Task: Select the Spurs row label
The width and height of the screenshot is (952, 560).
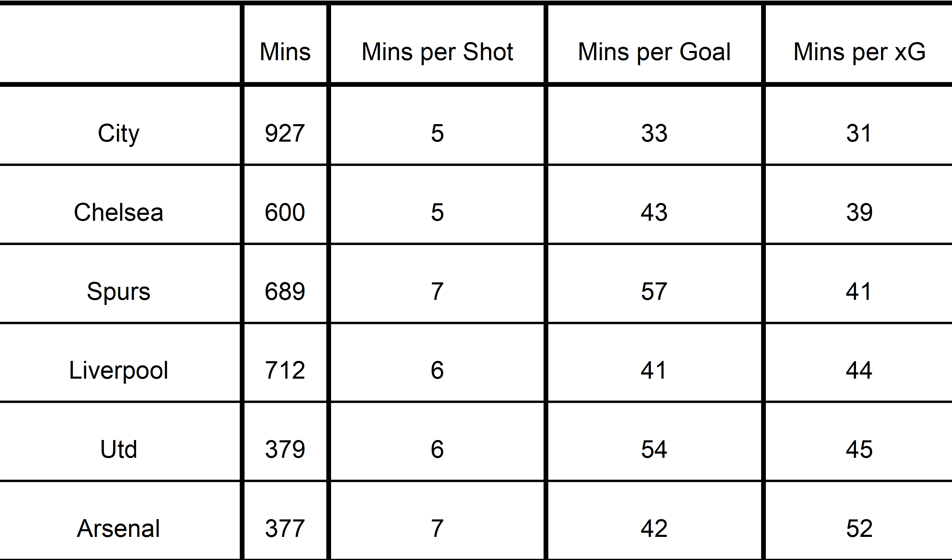Action: 119,291
